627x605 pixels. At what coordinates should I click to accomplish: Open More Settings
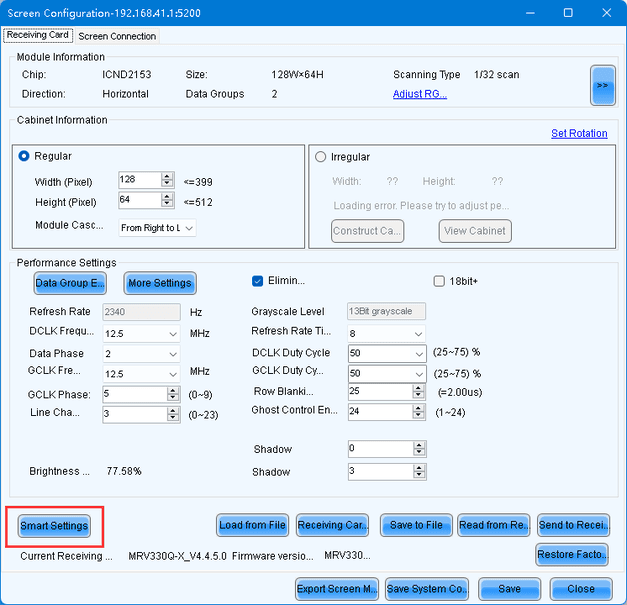pyautogui.click(x=160, y=283)
